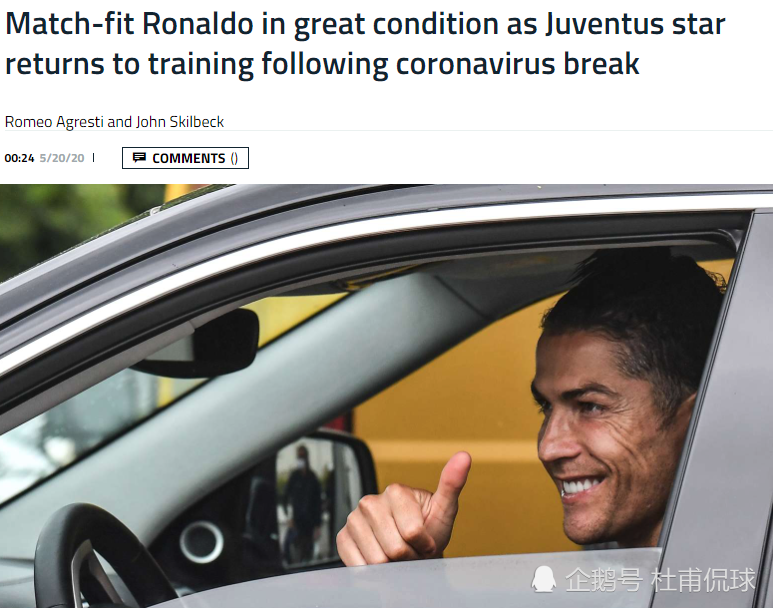Screen dimensions: 773x608
Task: Click the vertical divider after the date
Action: pyautogui.click(x=94, y=158)
